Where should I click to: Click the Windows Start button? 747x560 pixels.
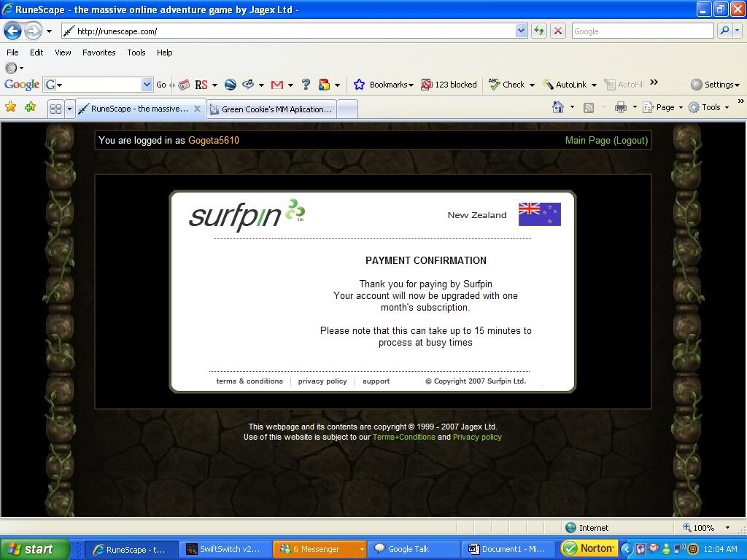coord(35,549)
